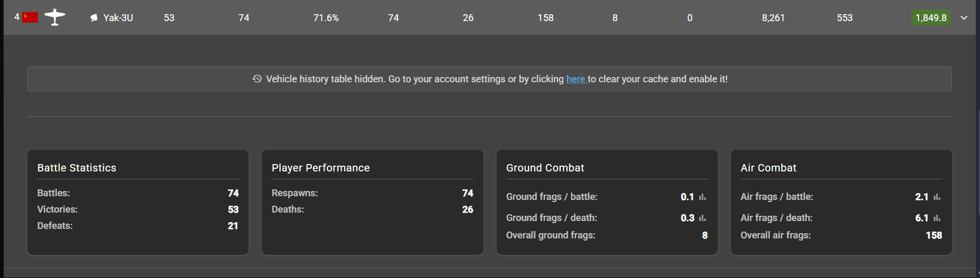Screen dimensions: 980x278
Task: Click the scrollbar down arrow at the bottom right
Action: (x=977, y=274)
